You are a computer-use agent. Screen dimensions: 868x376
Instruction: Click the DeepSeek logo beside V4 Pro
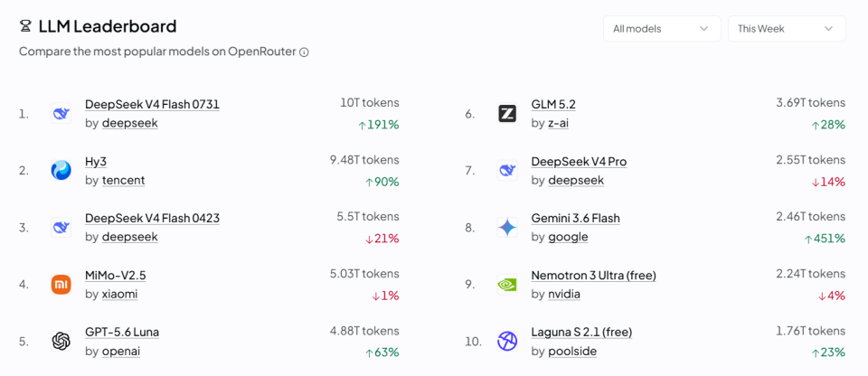507,171
